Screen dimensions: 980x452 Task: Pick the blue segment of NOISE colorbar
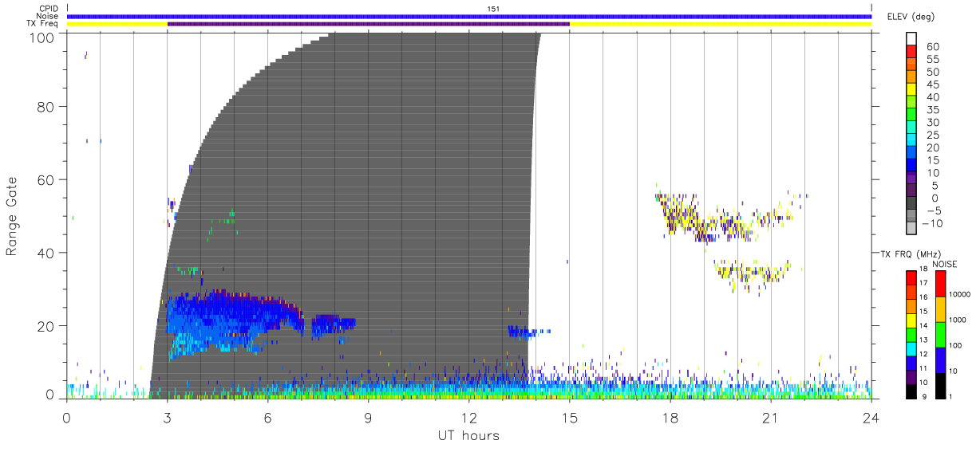(940, 360)
